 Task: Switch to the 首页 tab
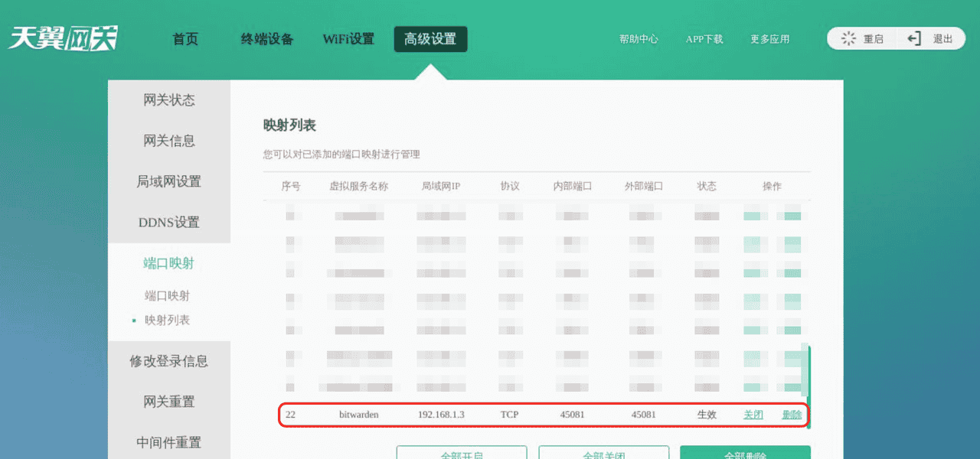coord(185,39)
